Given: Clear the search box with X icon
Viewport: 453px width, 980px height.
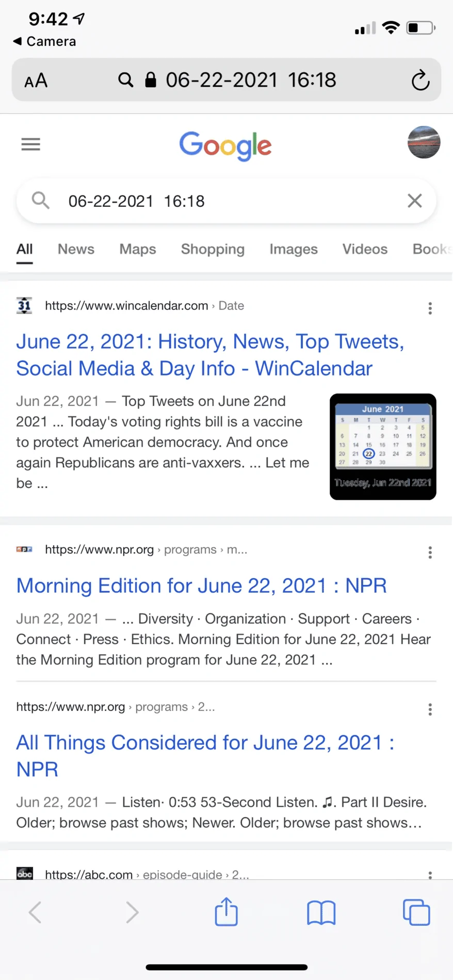Looking at the screenshot, I should pyautogui.click(x=415, y=201).
